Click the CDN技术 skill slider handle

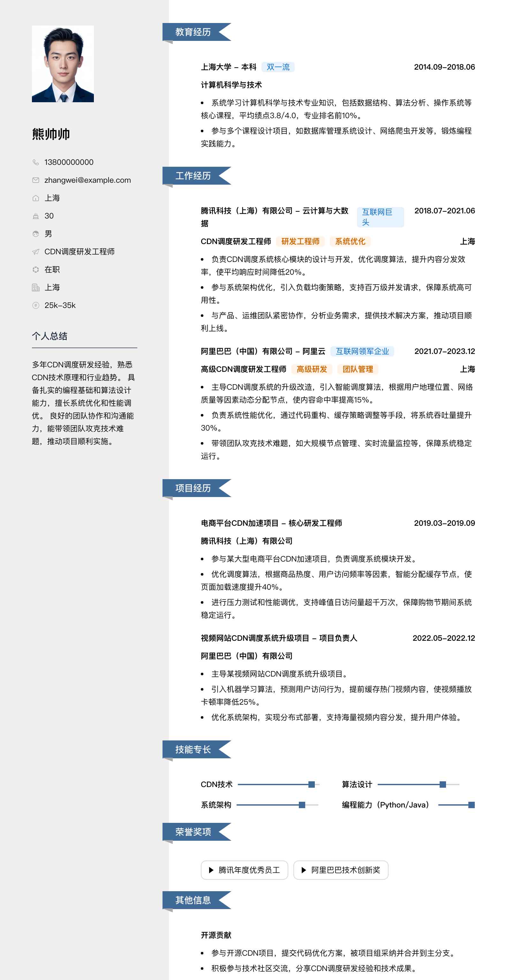coord(312,785)
